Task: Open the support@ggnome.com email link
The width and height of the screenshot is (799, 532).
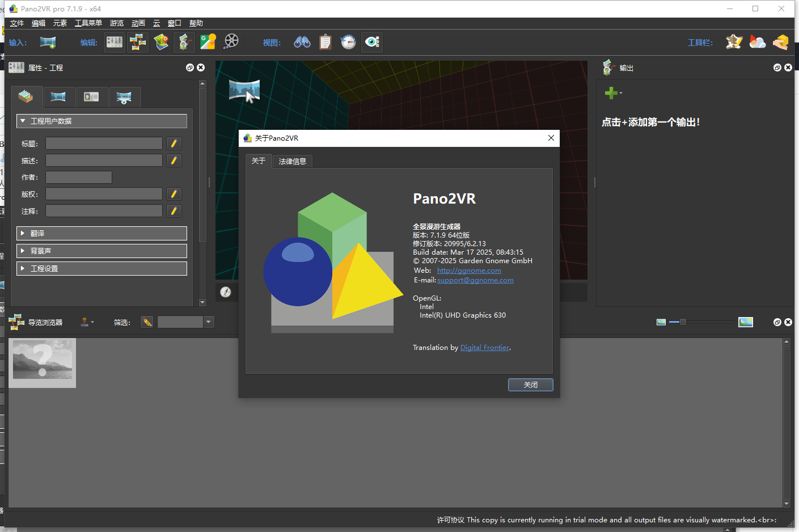Action: 475,280
